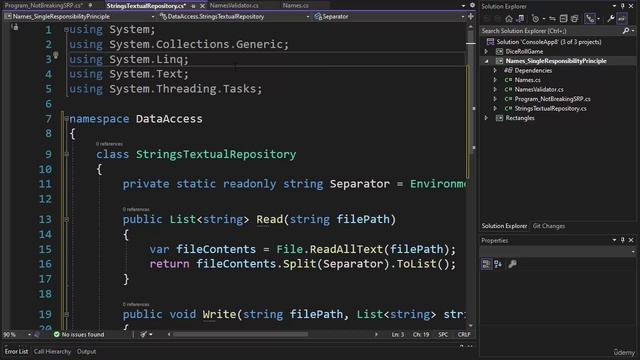Image resolution: width=640 pixels, height=360 pixels.
Task: Open the Output tab
Action: (86, 351)
